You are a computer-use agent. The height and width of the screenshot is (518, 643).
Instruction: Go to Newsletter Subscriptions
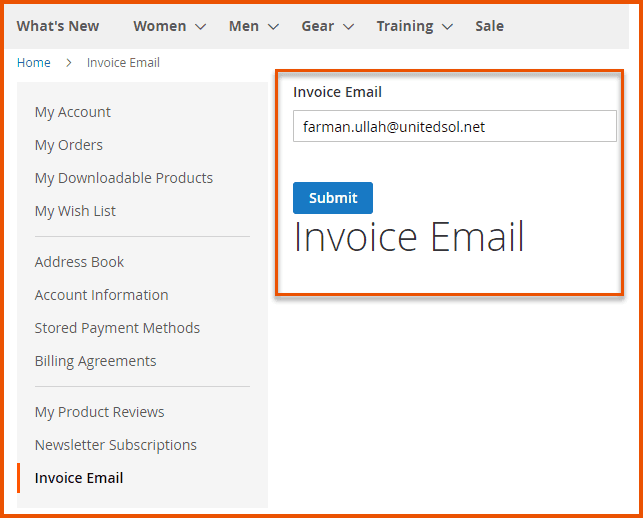pos(115,445)
